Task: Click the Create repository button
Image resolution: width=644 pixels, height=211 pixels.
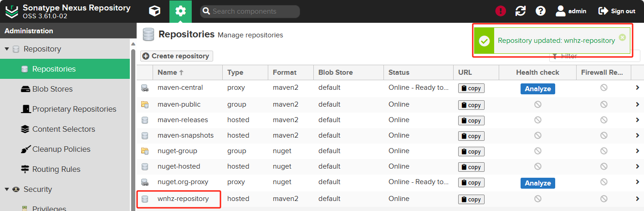Action: coord(177,56)
